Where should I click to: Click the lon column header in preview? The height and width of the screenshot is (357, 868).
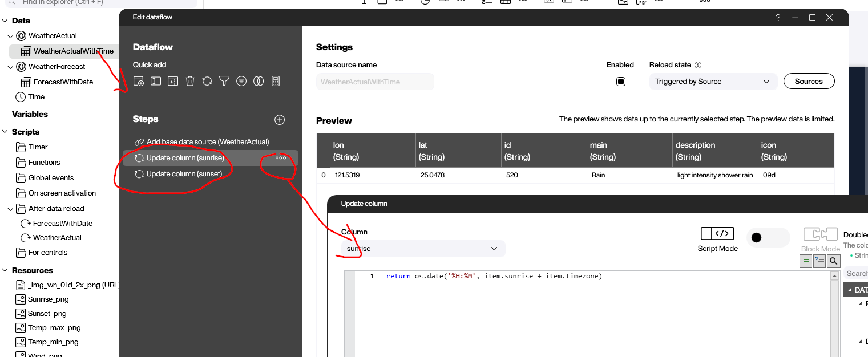pos(372,151)
